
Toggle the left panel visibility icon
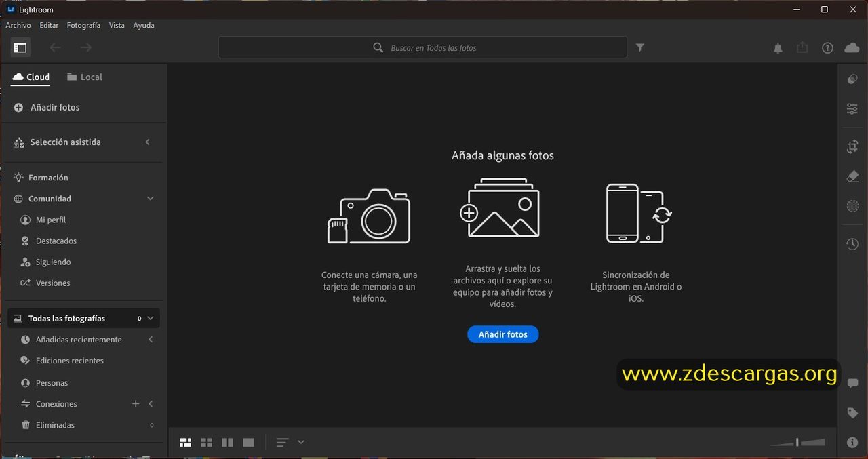20,47
